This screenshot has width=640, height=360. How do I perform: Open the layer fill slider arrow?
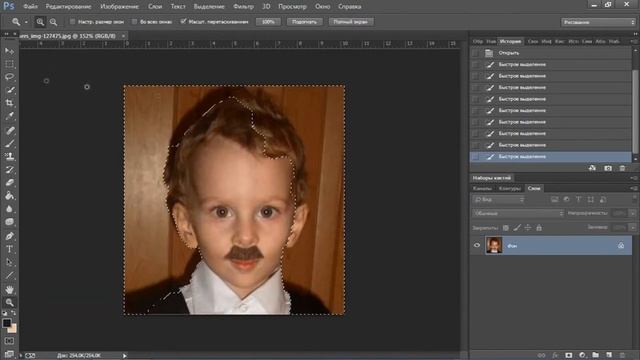click(633, 227)
